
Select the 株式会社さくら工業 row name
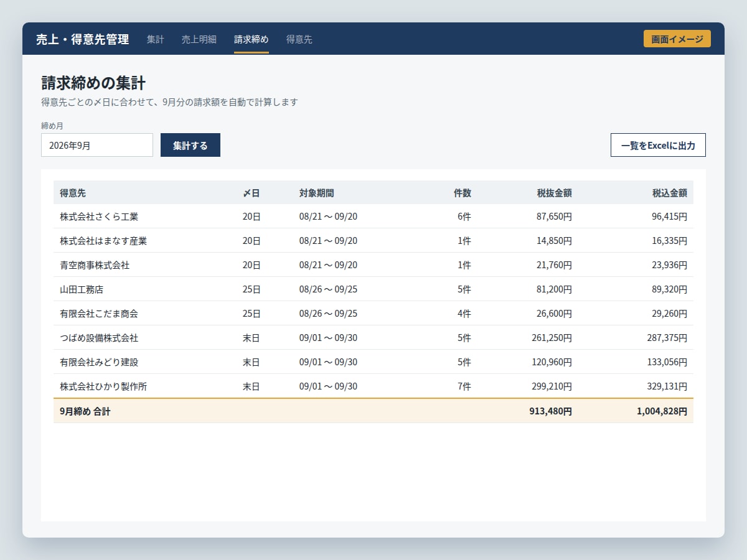[x=99, y=217]
